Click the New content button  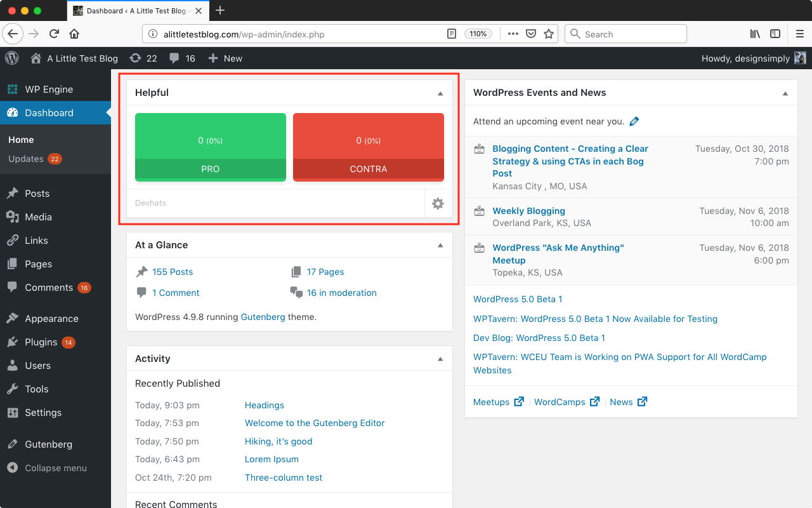click(x=225, y=58)
